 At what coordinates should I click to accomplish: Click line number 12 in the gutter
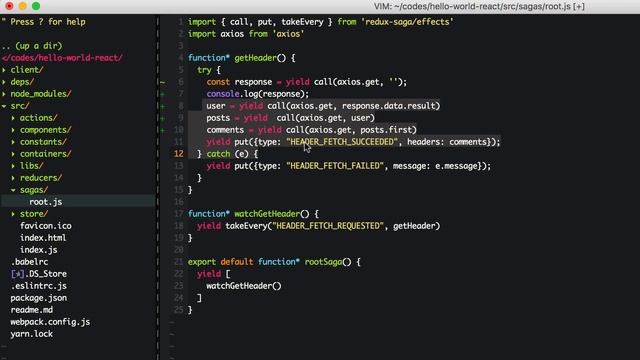click(179, 154)
